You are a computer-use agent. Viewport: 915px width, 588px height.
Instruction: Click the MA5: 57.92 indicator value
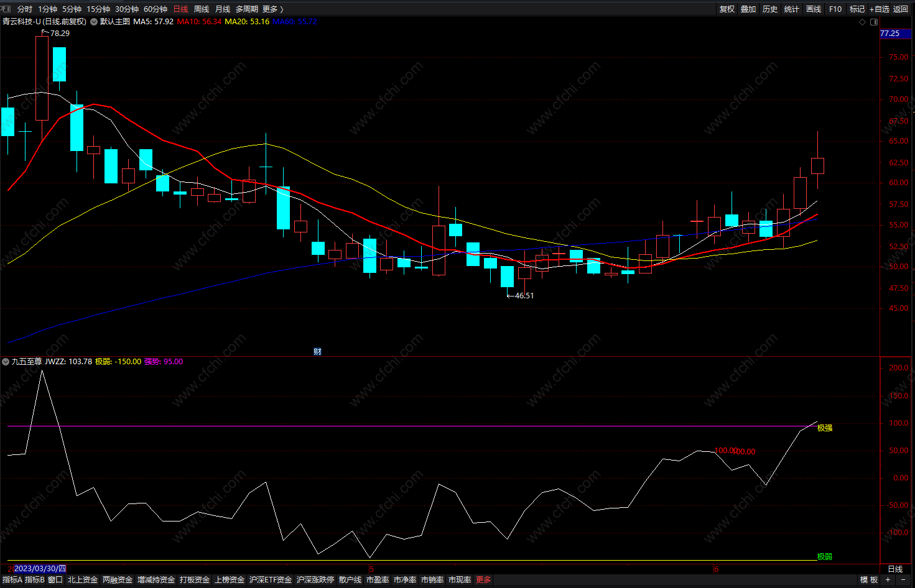click(x=154, y=22)
